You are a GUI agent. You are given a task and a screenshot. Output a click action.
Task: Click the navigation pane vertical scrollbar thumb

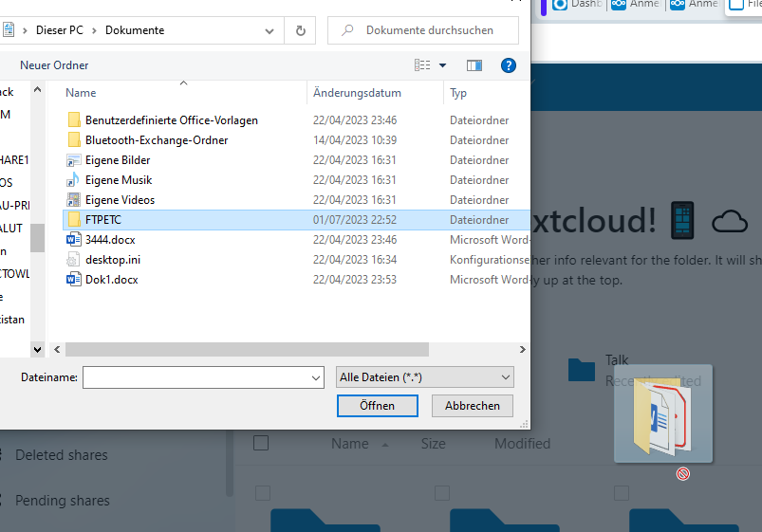point(37,238)
